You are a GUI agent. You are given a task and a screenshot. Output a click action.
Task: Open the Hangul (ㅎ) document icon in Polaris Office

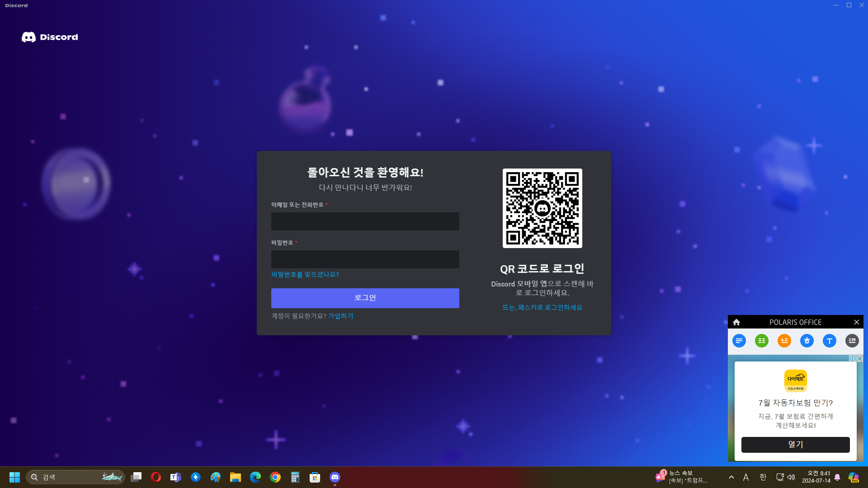[807, 341]
